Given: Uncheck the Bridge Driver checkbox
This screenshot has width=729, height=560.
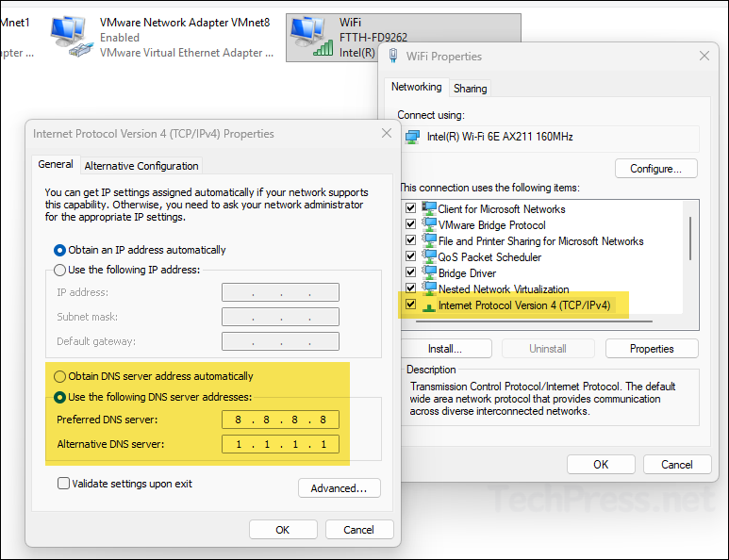Looking at the screenshot, I should click(x=410, y=273).
